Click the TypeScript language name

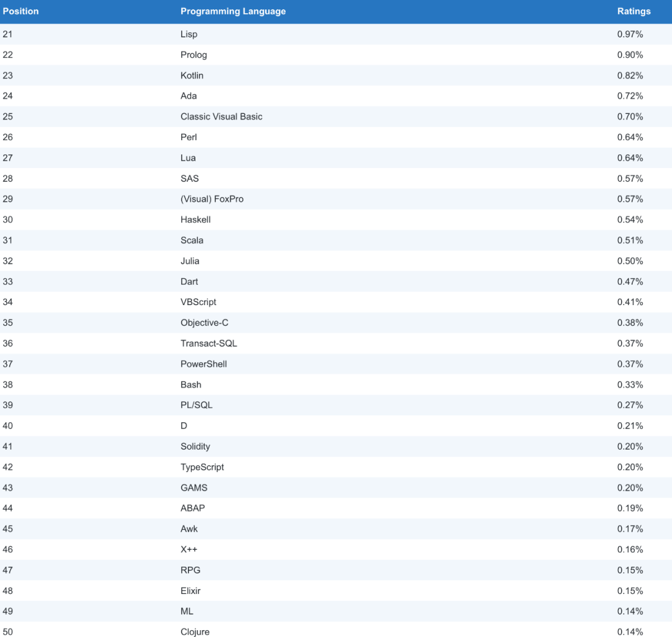202,467
